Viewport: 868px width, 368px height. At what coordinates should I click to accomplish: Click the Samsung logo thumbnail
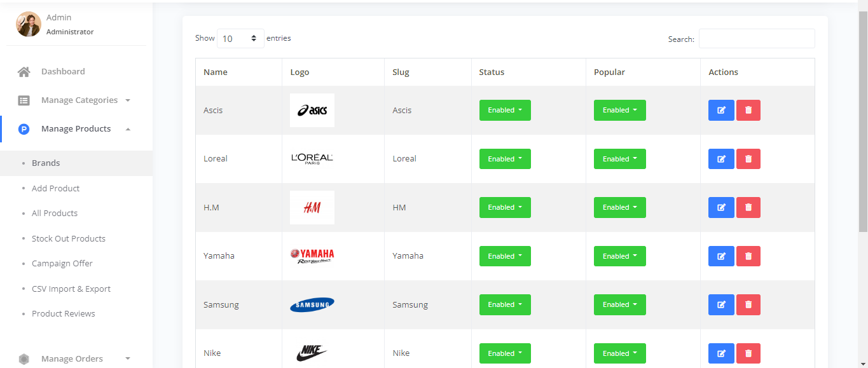[312, 305]
